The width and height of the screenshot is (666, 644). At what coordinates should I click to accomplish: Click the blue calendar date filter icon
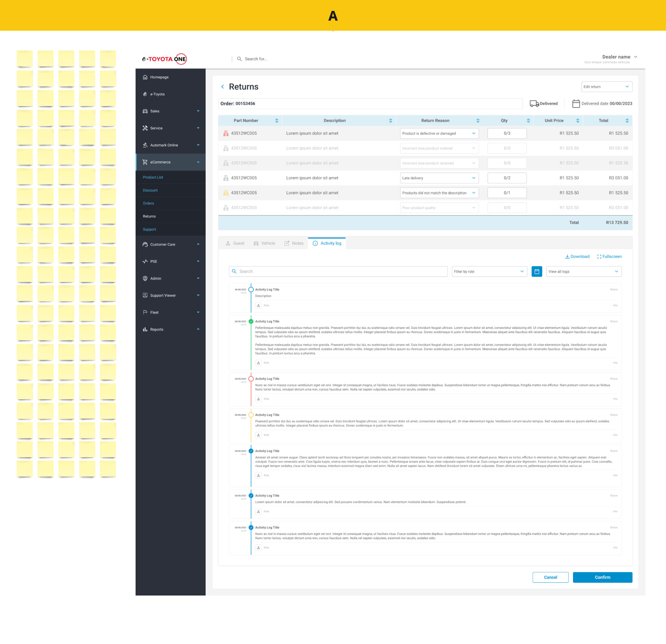[x=536, y=271]
